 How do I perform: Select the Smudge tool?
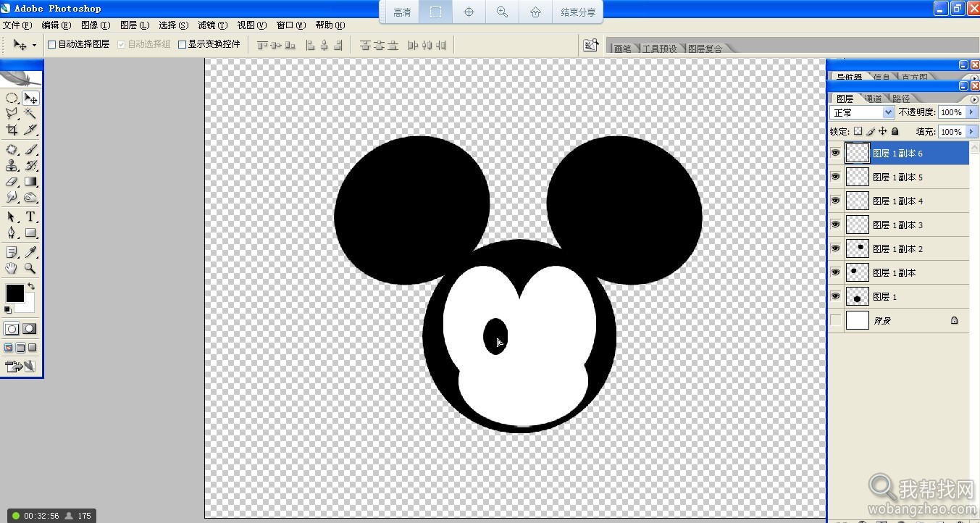[x=12, y=198]
